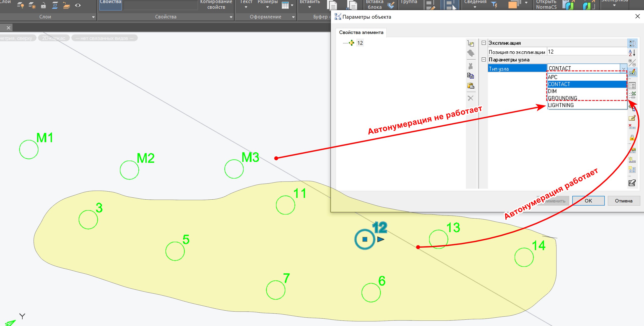The height and width of the screenshot is (326, 644).
Task: Collapse the Экспликация property group
Action: point(484,43)
